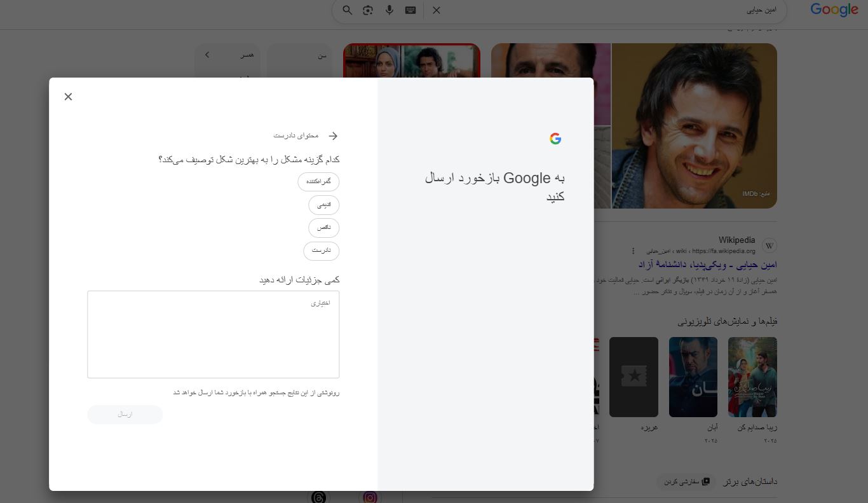Click the Wikipedia site name above the result

737,240
